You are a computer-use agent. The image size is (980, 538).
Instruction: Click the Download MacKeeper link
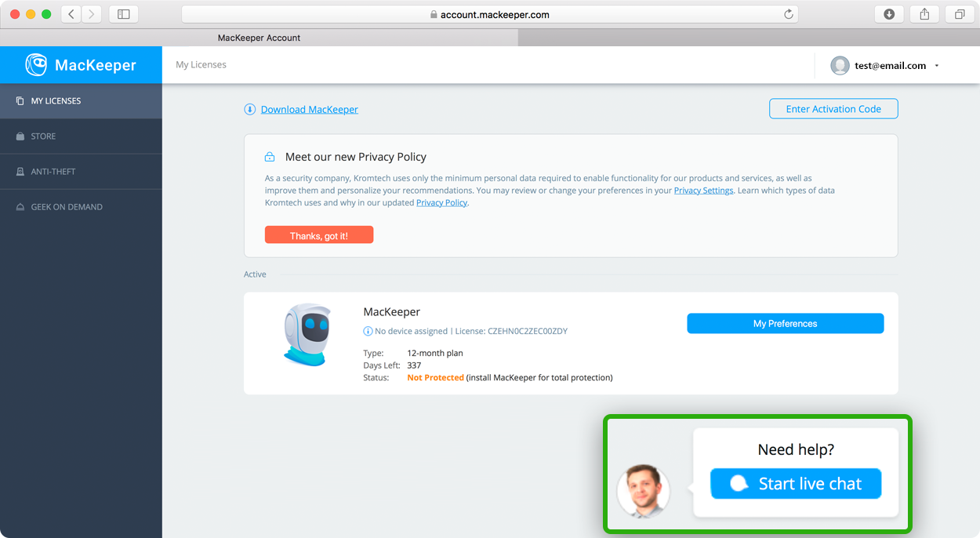pyautogui.click(x=310, y=110)
